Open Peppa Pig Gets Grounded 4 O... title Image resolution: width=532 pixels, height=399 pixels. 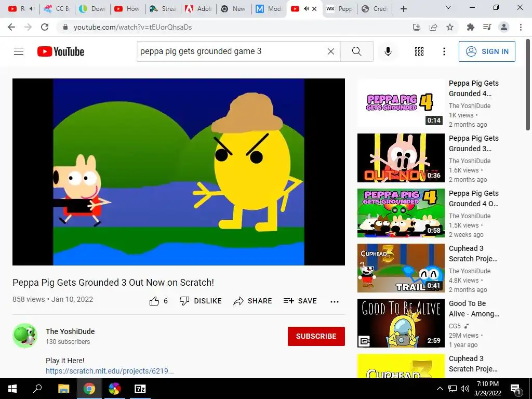pyautogui.click(x=474, y=198)
